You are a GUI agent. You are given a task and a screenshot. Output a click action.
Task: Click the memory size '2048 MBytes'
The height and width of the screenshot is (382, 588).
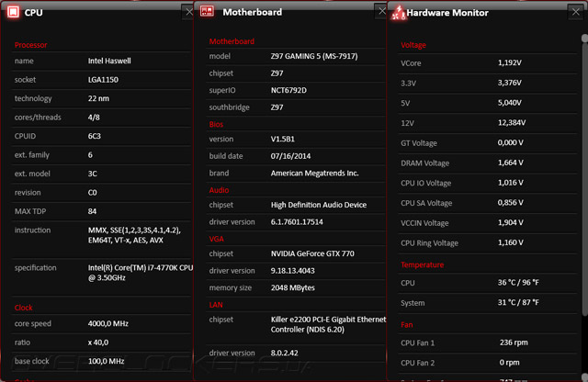tap(292, 287)
